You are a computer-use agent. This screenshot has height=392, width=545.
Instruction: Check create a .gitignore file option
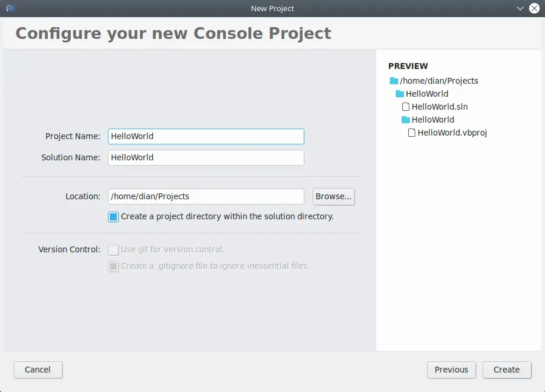(x=113, y=266)
